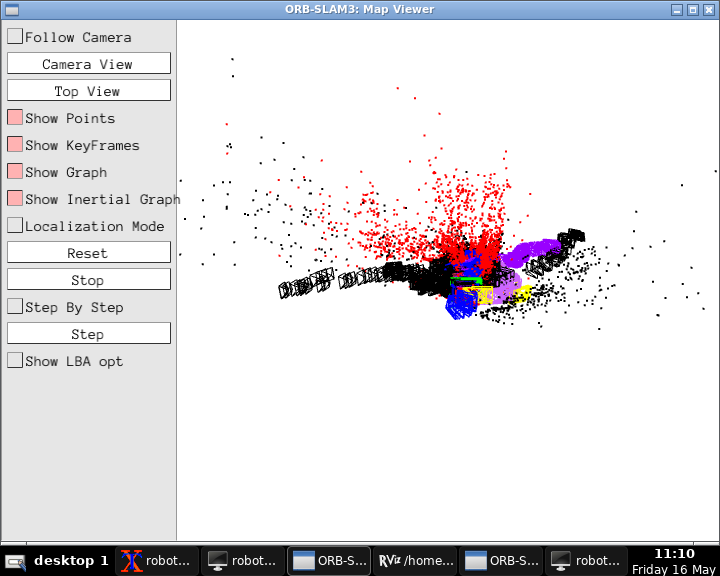Open the window menu icon in title bar
Image resolution: width=720 pixels, height=576 pixels.
[x=11, y=10]
